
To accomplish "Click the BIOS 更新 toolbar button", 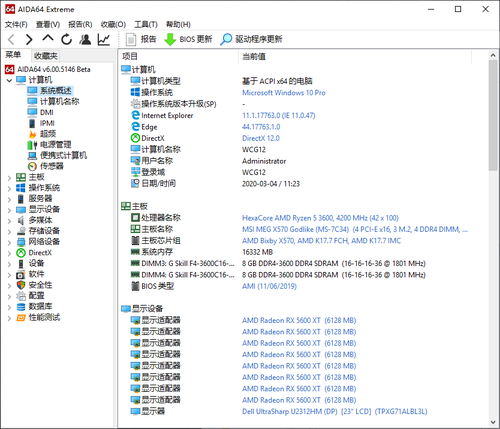I will [188, 39].
